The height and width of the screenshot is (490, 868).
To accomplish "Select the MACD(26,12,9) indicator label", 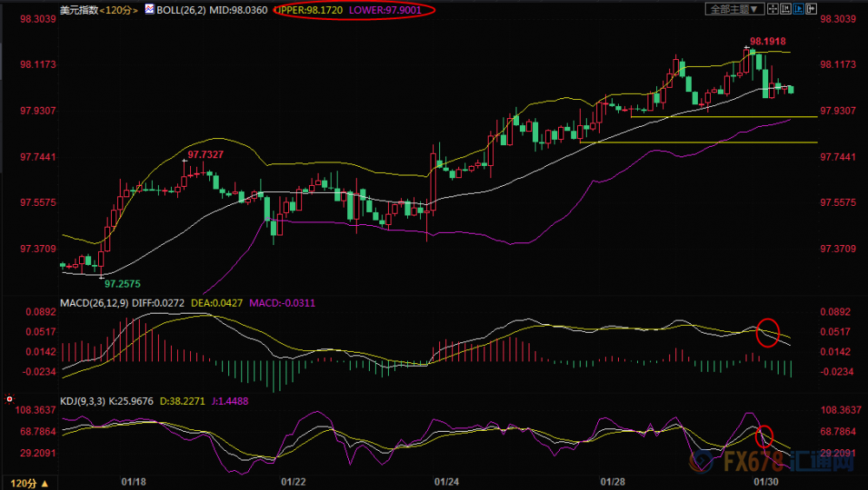I will click(94, 302).
